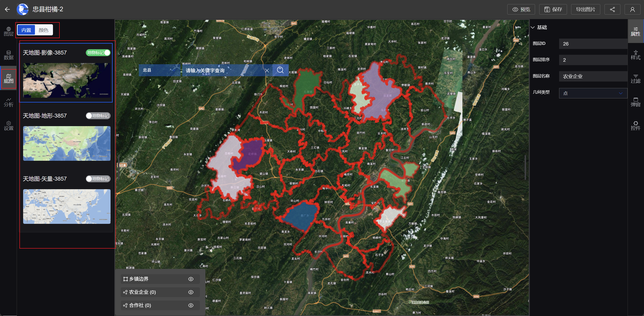Open the 样式 properties tab
Image resolution: width=644 pixels, height=316 pixels.
[635, 55]
